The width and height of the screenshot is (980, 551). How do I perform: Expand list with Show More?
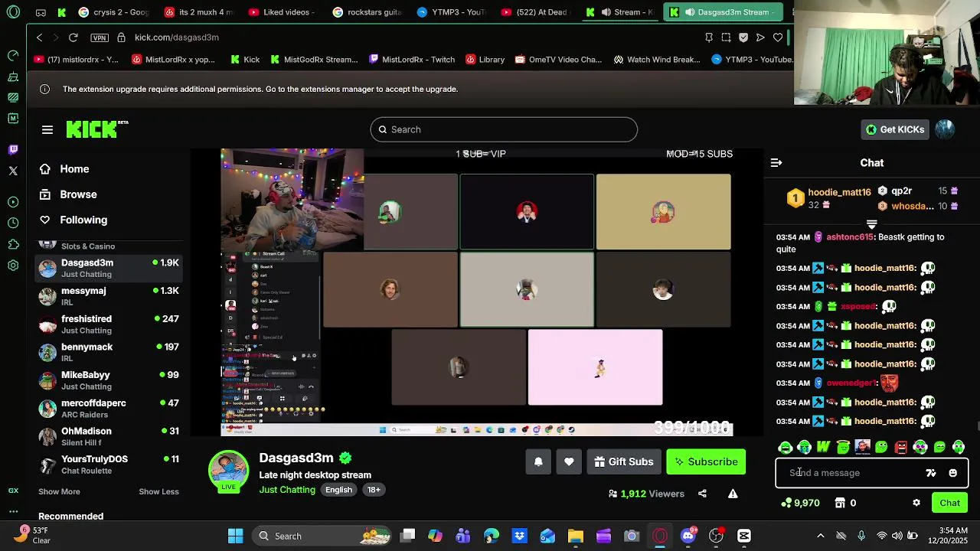(59, 491)
